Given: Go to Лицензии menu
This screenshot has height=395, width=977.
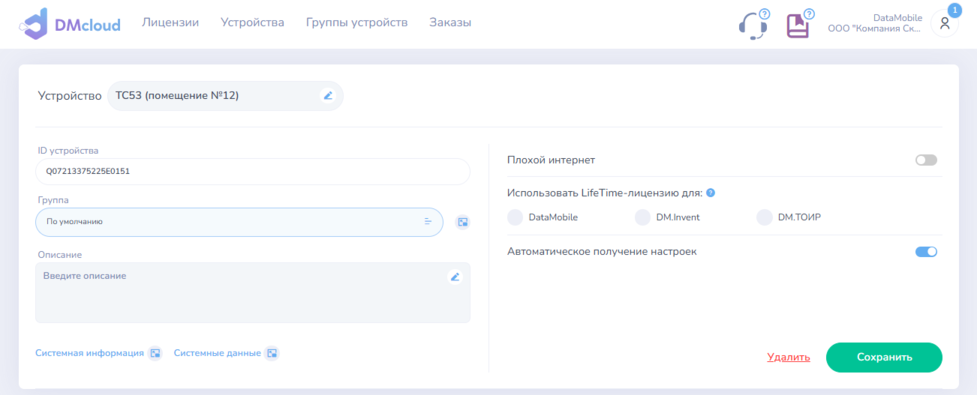Looking at the screenshot, I should pos(171,22).
